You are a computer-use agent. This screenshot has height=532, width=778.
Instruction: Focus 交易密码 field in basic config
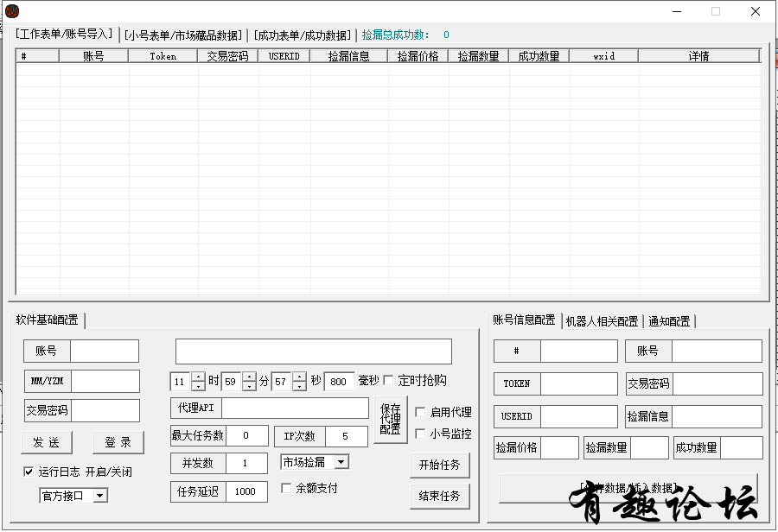point(105,410)
